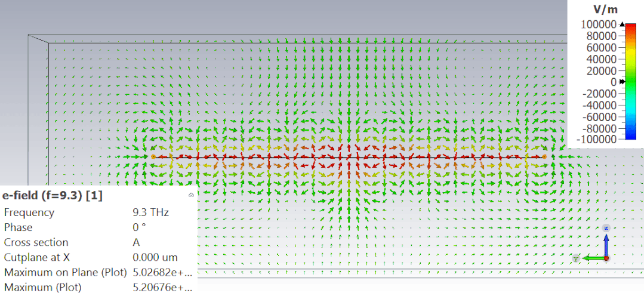Collapse the e-field info panel chevron

point(191,195)
